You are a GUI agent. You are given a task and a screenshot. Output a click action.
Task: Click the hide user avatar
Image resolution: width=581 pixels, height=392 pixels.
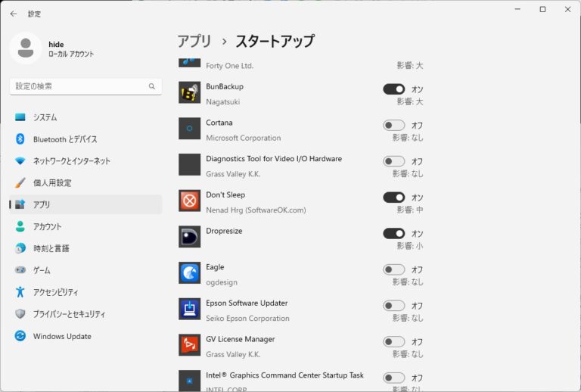point(26,48)
